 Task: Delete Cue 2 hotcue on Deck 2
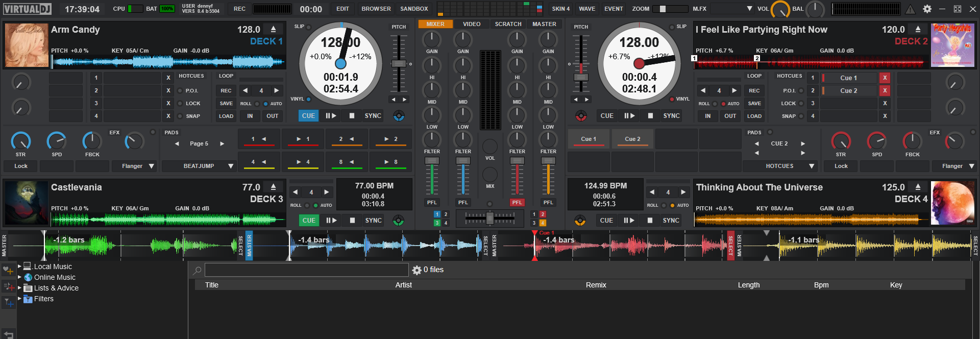tap(885, 90)
